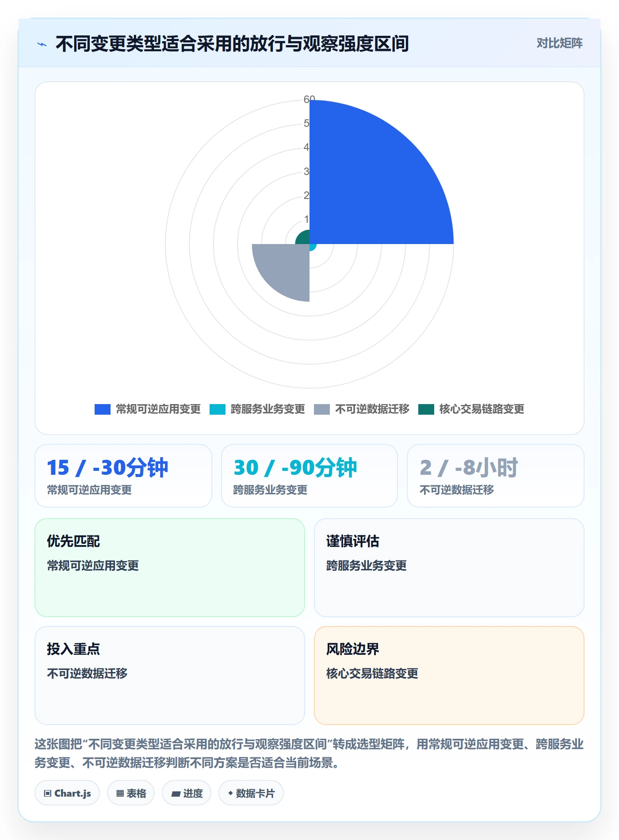Image resolution: width=619 pixels, height=840 pixels.
Task: Toggle the cyan 跨服务业务变更 legend swatch
Action: [218, 409]
